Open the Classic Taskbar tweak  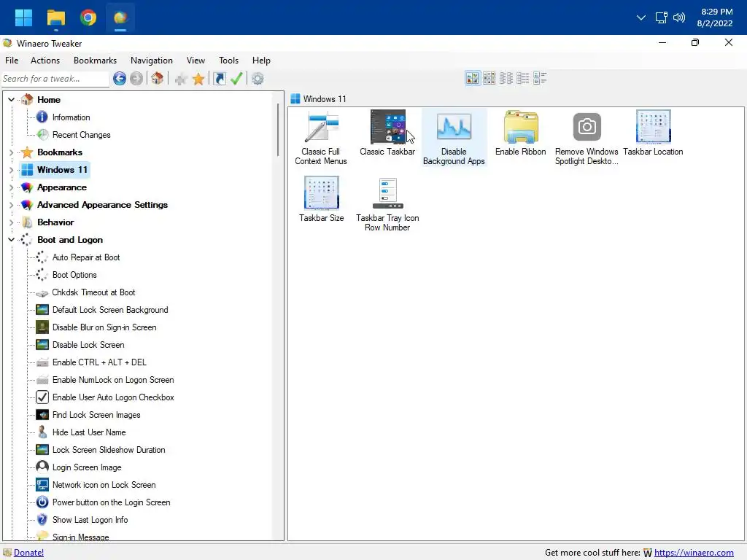click(x=387, y=133)
